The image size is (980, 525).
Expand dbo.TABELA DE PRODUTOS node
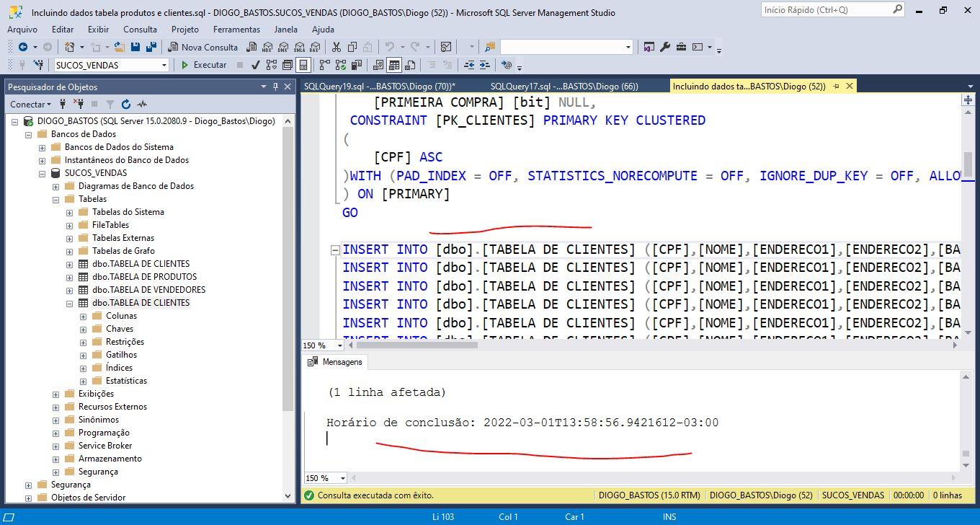pos(70,277)
